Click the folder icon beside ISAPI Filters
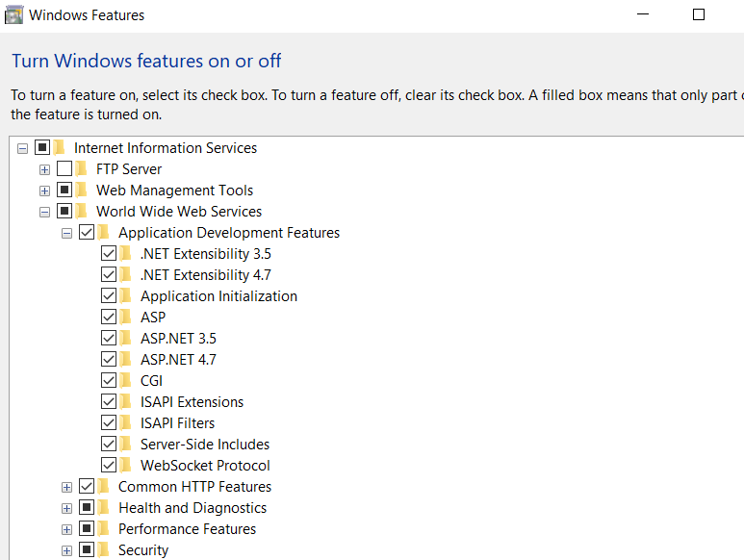 [125, 423]
